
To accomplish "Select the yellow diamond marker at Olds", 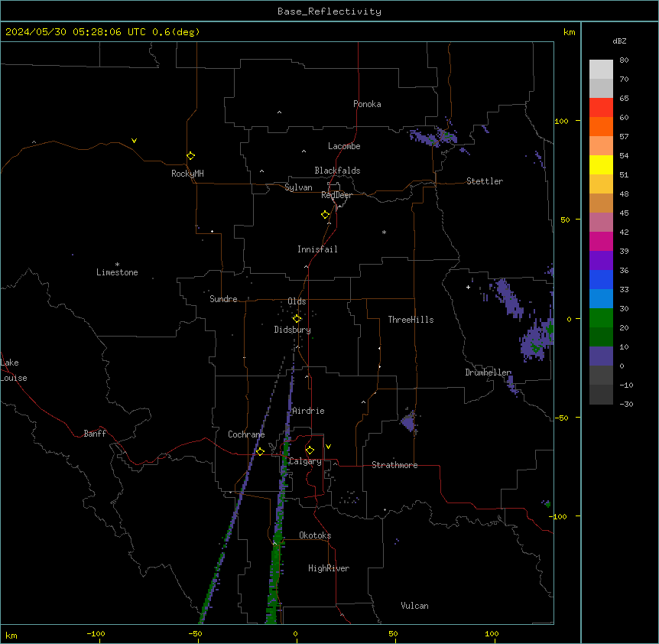I will [297, 319].
